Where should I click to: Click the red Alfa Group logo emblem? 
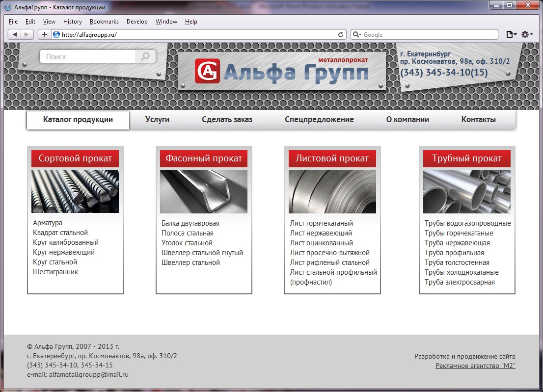point(207,71)
